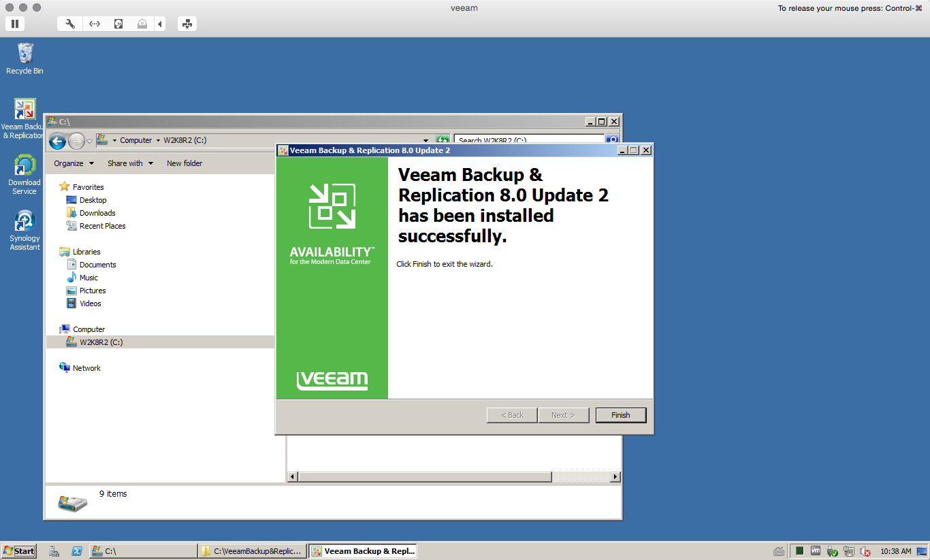Click the drive icon in Explorer's details pane

pyautogui.click(x=73, y=503)
